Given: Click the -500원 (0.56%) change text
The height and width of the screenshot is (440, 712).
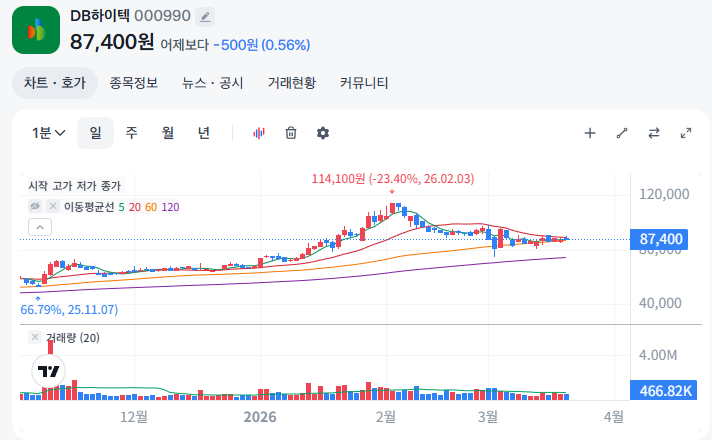Looking at the screenshot, I should click(262, 45).
